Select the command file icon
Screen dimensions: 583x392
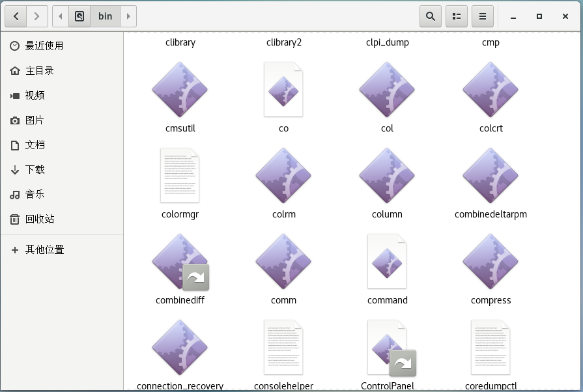[x=387, y=262]
